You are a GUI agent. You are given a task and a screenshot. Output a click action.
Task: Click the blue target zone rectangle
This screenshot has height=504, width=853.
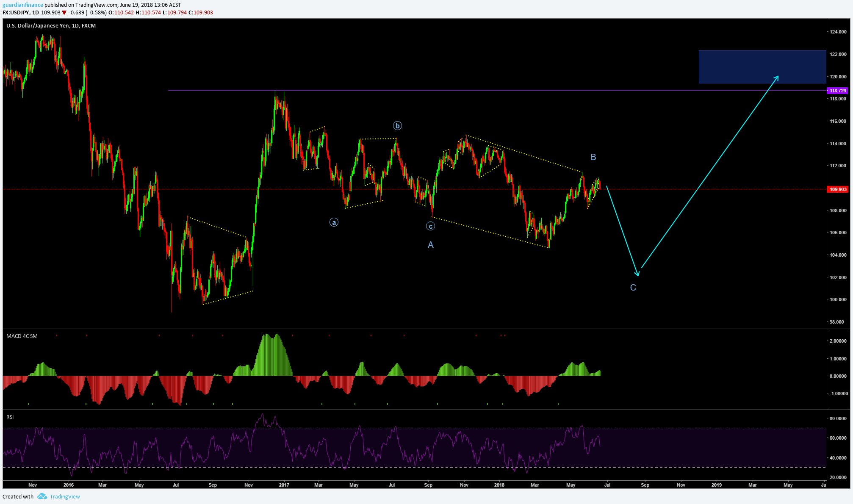pyautogui.click(x=762, y=67)
